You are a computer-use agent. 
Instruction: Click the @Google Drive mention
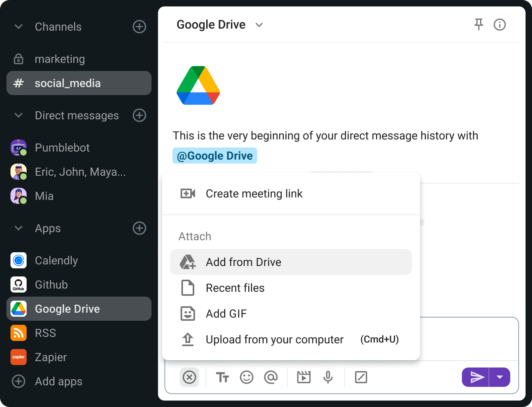tap(215, 156)
